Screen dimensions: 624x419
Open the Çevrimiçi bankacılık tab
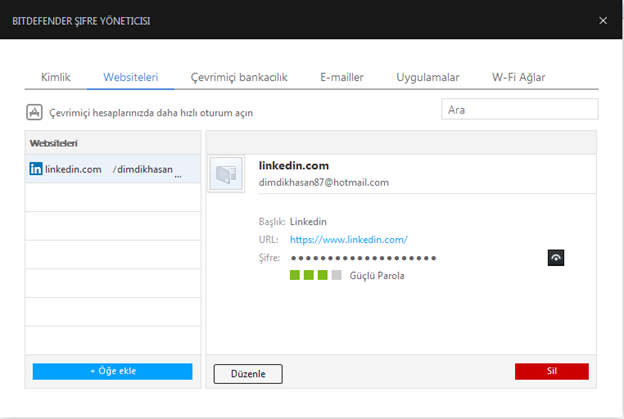239,77
